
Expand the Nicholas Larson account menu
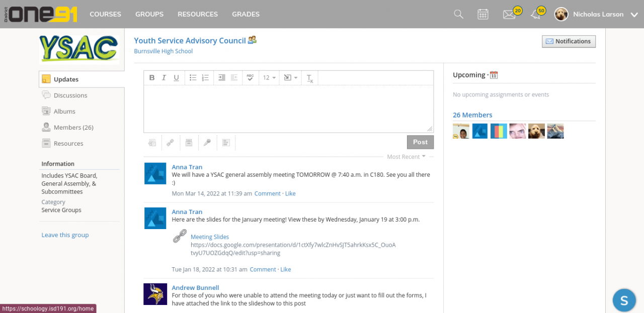[x=634, y=15]
